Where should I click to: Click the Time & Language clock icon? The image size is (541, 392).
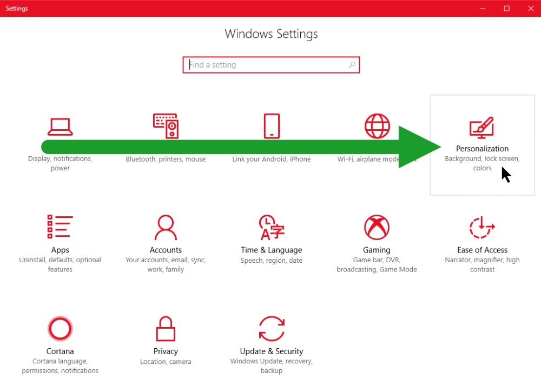coord(272,227)
